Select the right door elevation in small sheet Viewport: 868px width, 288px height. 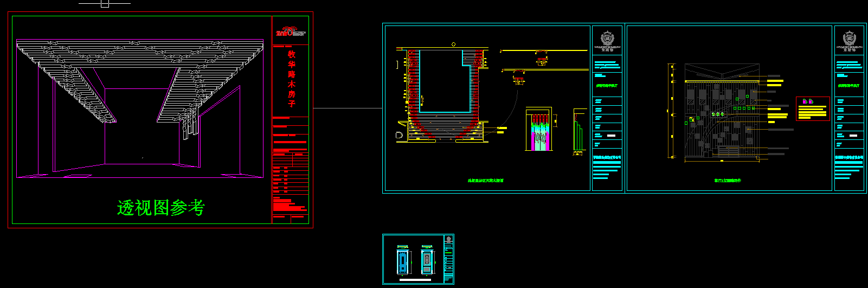(x=427, y=261)
